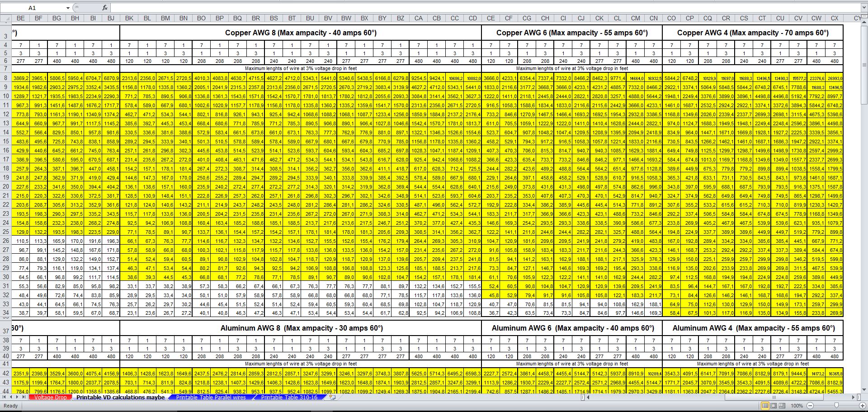Click the Copper AWG 4 heading cell
Image resolution: width=868 pixels, height=412 pixels.
click(x=753, y=33)
